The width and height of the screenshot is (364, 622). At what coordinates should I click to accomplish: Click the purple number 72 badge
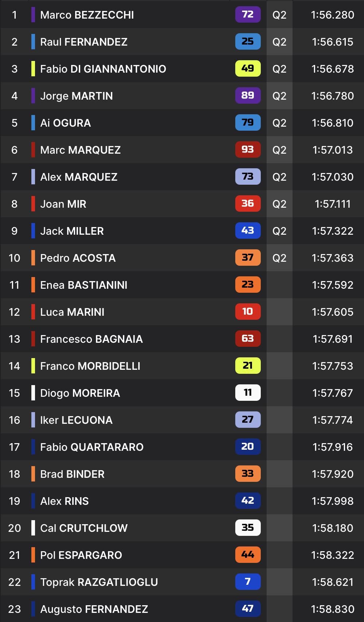pyautogui.click(x=248, y=15)
